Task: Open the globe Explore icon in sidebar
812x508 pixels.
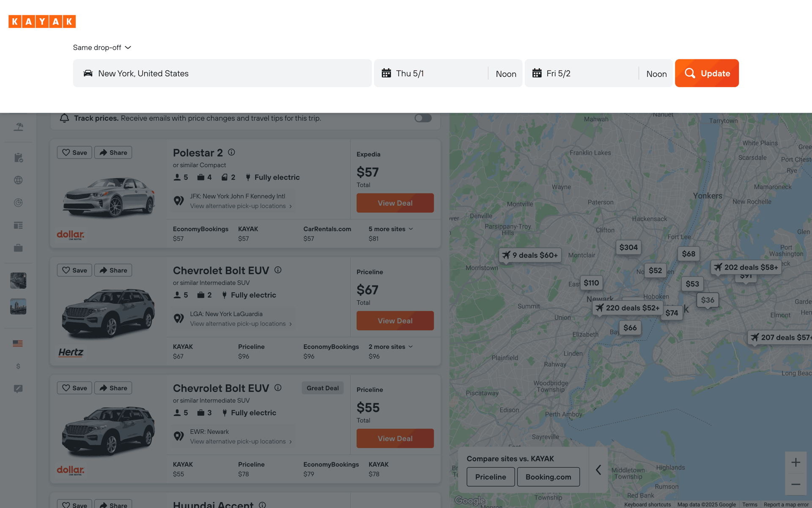Action: (x=18, y=180)
